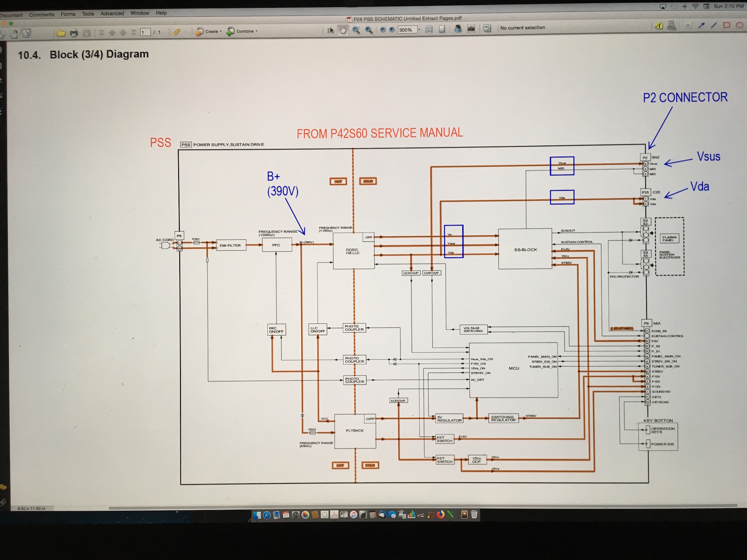Open Trash in the dock
The image size is (747, 560).
point(474,514)
